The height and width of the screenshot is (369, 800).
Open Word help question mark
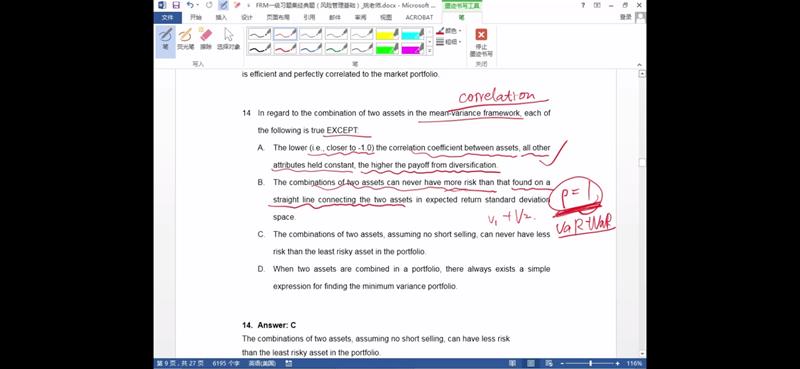583,5
